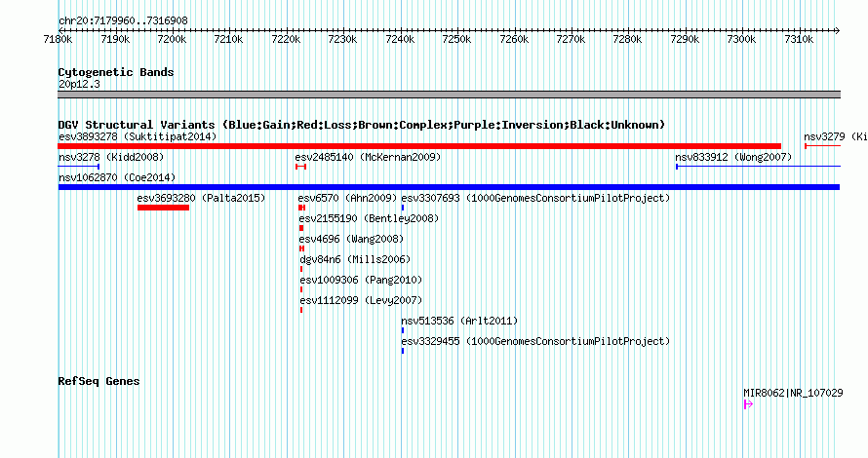Select the long red esv3893278 loss bar

click(x=419, y=146)
